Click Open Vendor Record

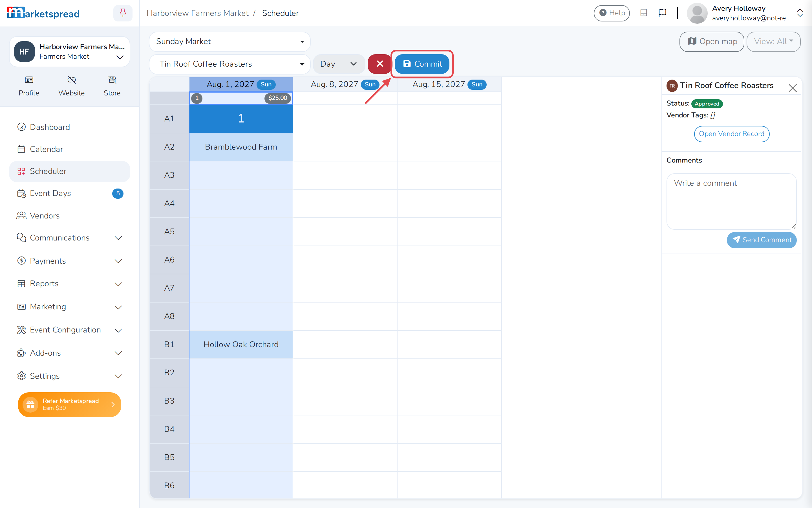point(731,134)
